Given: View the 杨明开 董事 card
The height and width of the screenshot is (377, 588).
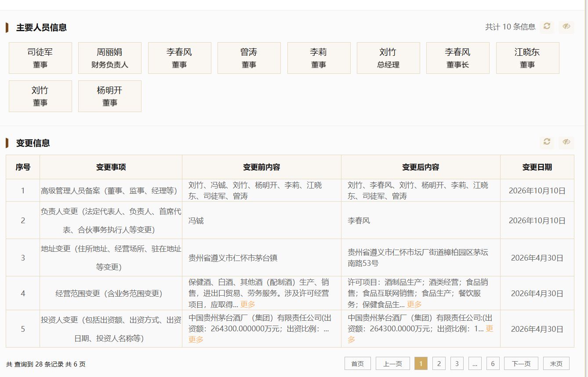Looking at the screenshot, I should [110, 96].
